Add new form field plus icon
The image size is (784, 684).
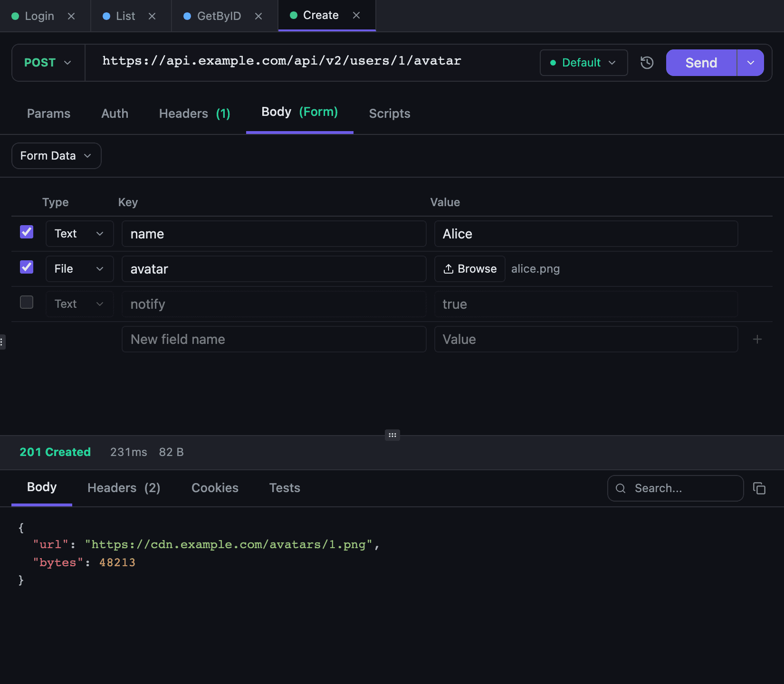pyautogui.click(x=757, y=339)
